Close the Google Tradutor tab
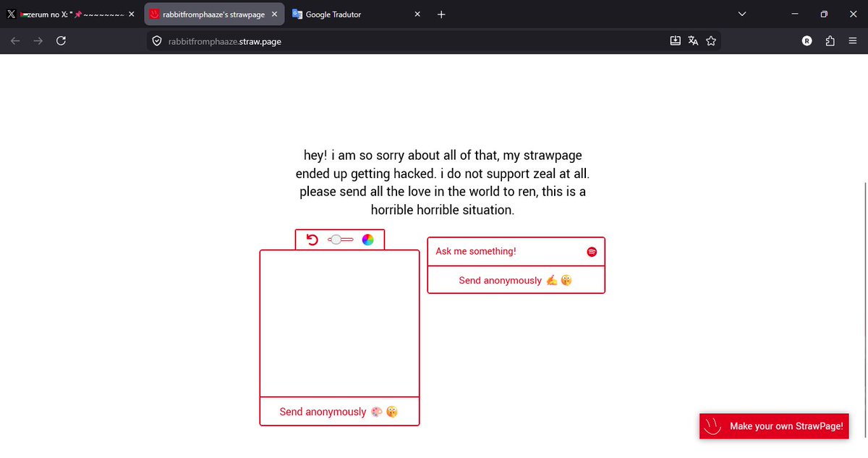Image resolution: width=868 pixels, height=458 pixels. (x=417, y=14)
